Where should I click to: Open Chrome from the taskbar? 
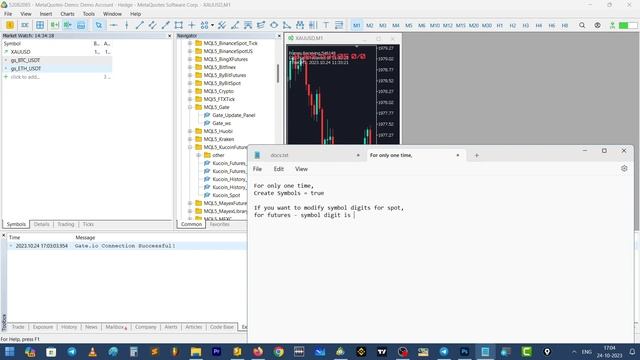pyautogui.click(x=279, y=351)
